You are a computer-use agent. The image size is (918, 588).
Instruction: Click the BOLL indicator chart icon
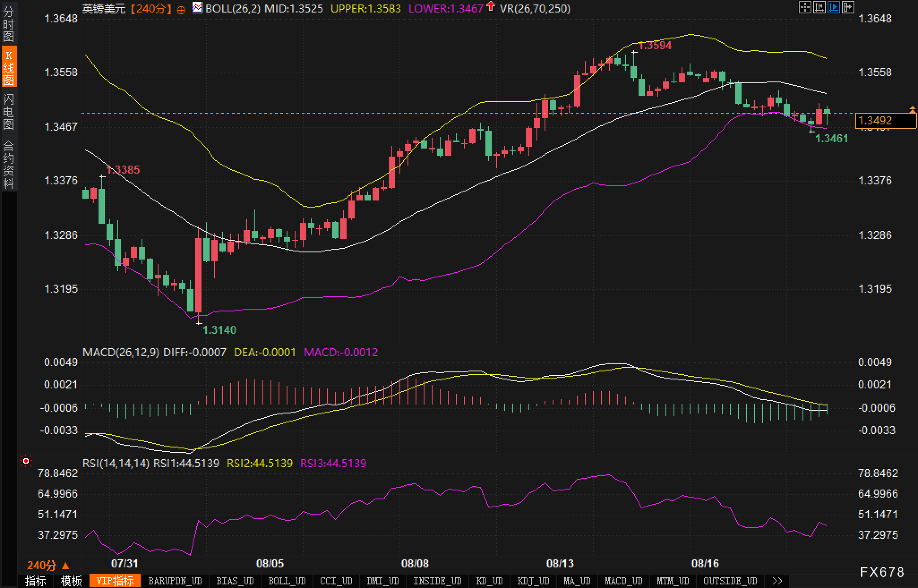[x=197, y=8]
